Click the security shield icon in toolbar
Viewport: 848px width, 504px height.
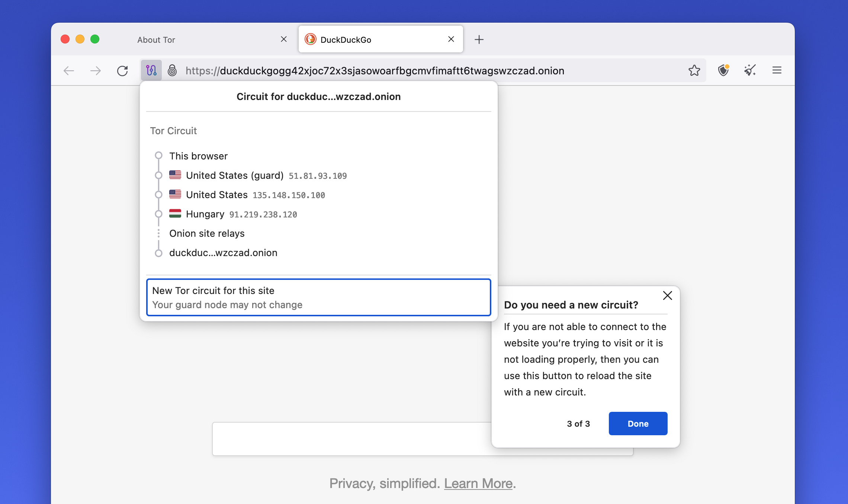click(723, 71)
